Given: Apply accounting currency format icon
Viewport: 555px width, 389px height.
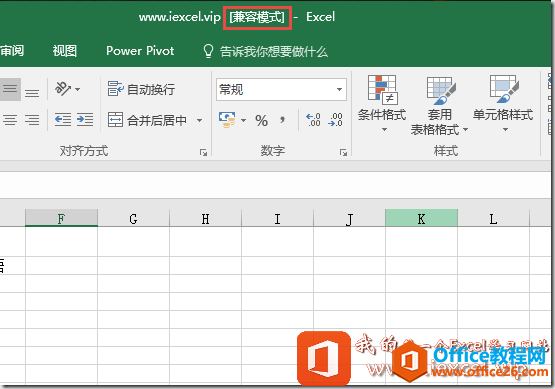Looking at the screenshot, I should 227,120.
